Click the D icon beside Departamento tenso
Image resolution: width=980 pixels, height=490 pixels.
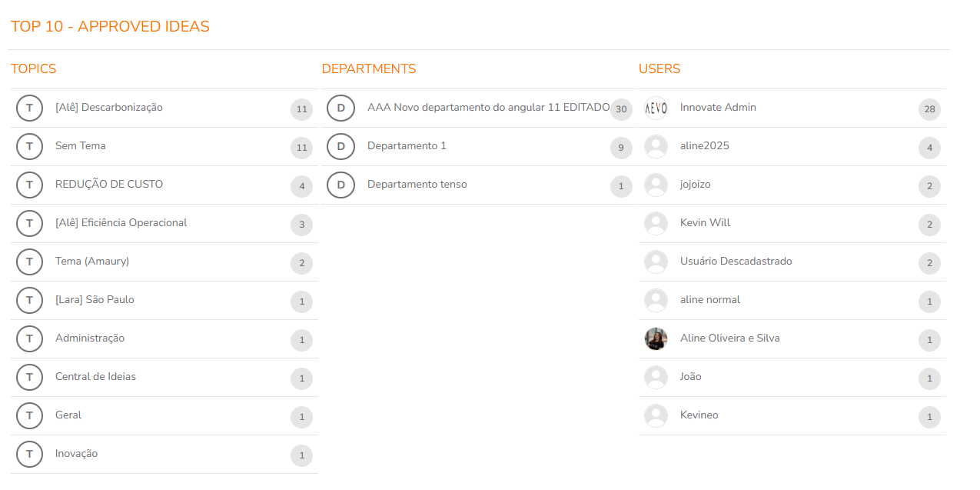pos(341,185)
